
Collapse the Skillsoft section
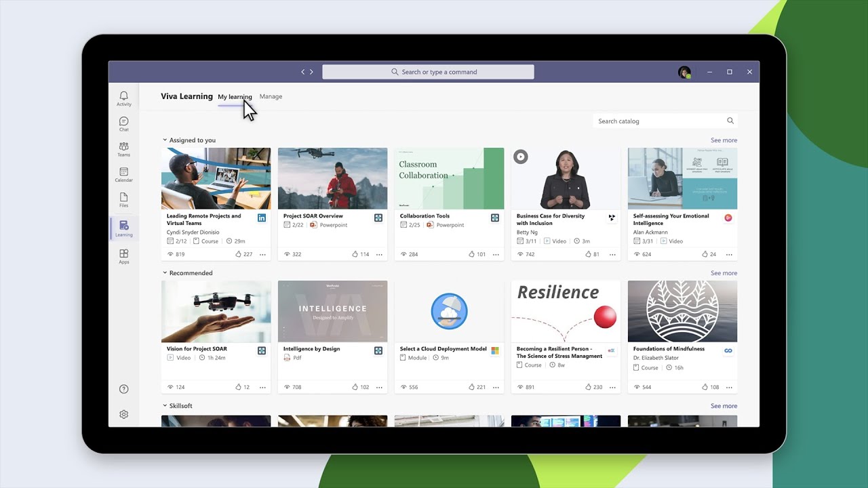coord(163,405)
